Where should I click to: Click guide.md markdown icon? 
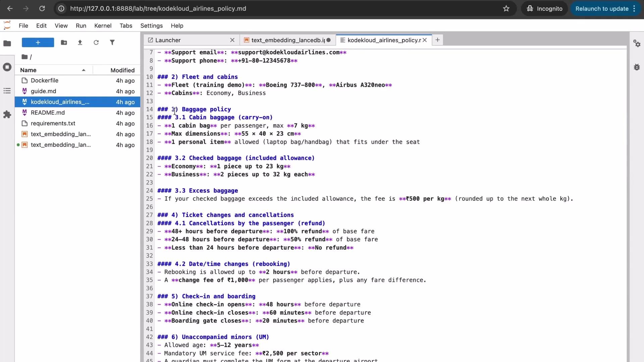click(x=24, y=91)
